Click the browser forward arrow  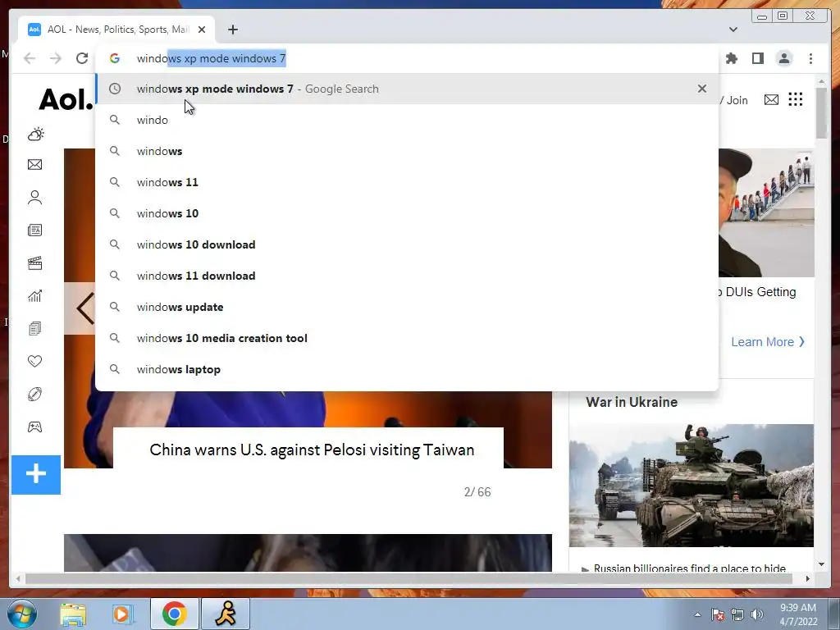tap(56, 58)
